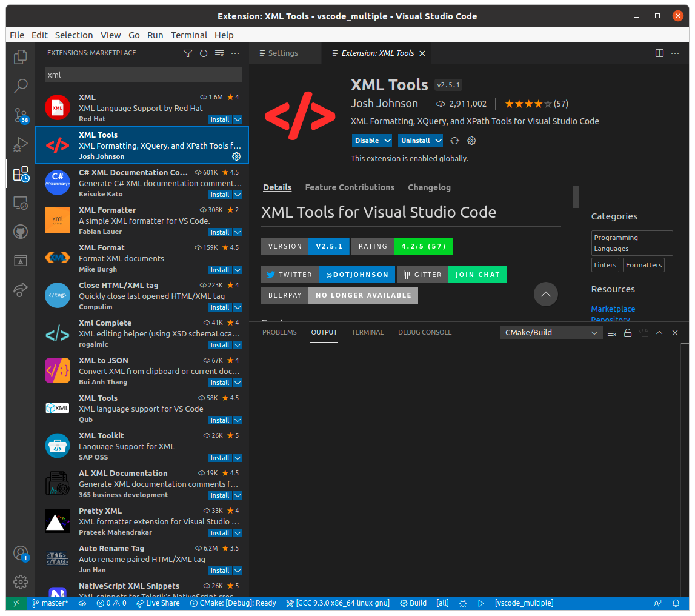This screenshot has height=616, width=695.
Task: Open the Accounts menu icon
Action: pyautogui.click(x=21, y=554)
